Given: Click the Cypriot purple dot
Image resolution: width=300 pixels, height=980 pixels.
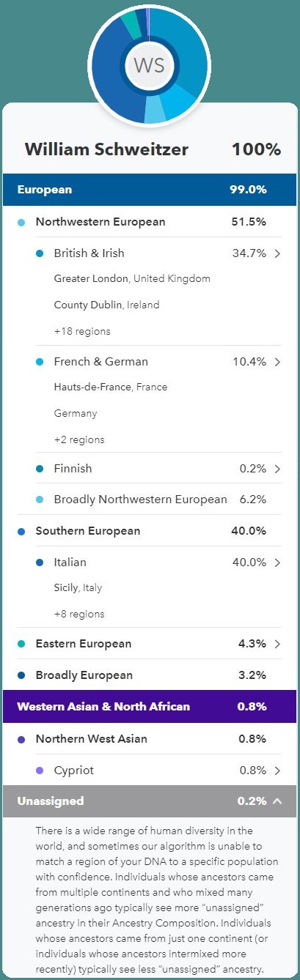Looking at the screenshot, I should [x=40, y=771].
